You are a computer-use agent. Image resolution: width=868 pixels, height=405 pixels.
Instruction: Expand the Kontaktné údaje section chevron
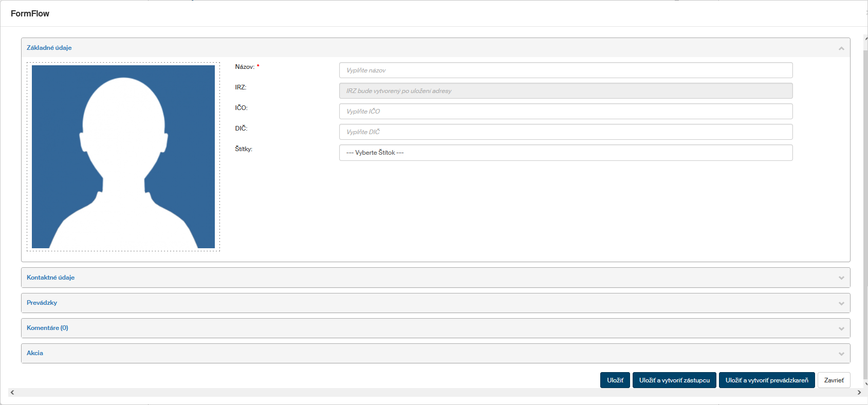coord(841,278)
